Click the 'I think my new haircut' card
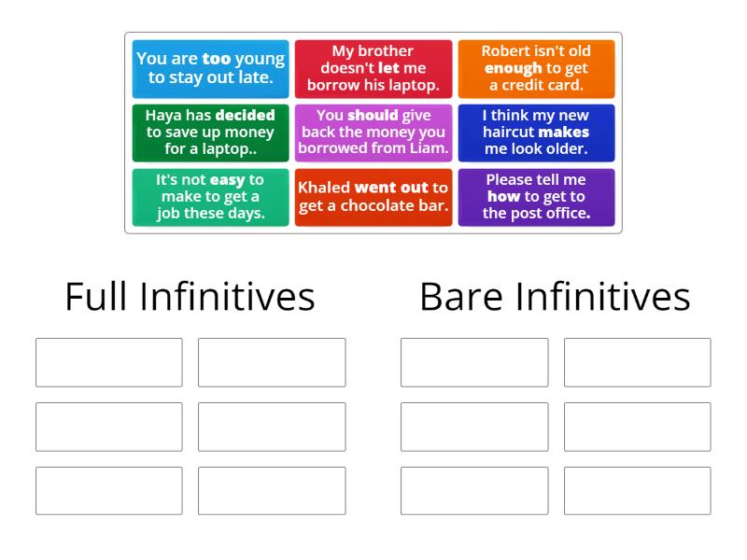 [x=537, y=133]
